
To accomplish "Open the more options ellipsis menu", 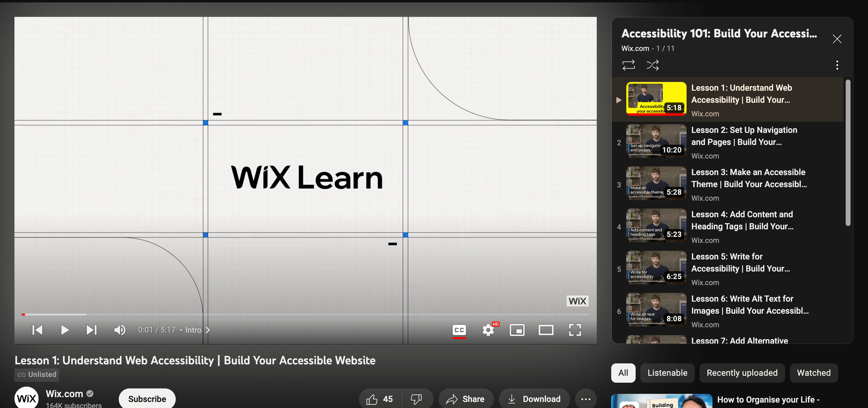I will [x=586, y=398].
